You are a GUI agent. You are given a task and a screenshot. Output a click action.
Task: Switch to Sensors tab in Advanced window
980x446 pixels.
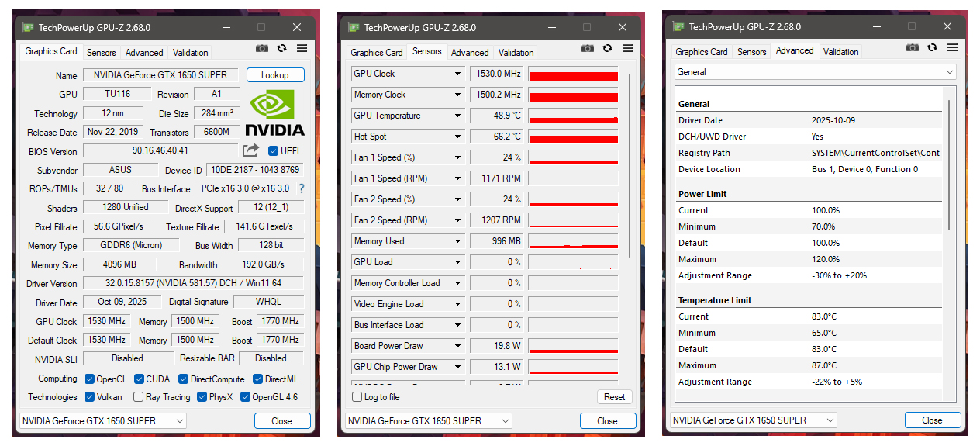point(752,52)
